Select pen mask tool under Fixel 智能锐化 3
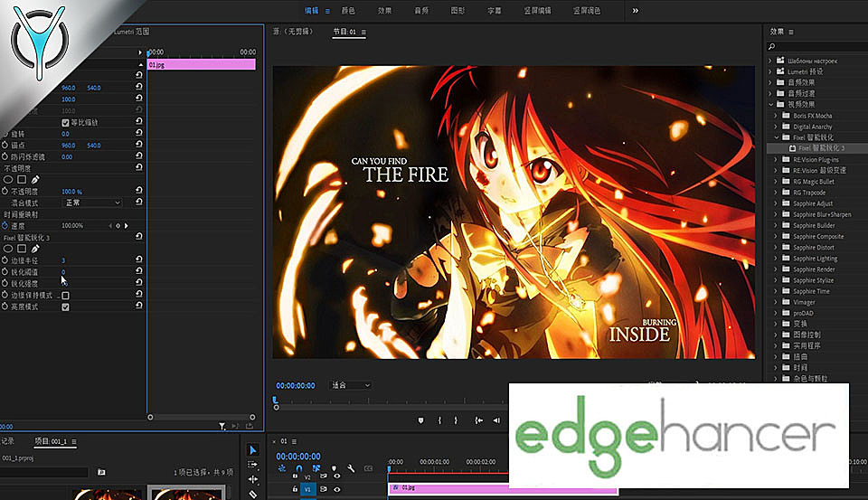 point(35,249)
